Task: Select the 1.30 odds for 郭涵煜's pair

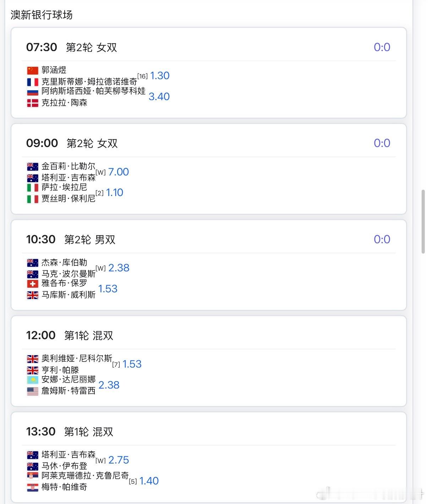Action: tap(160, 76)
